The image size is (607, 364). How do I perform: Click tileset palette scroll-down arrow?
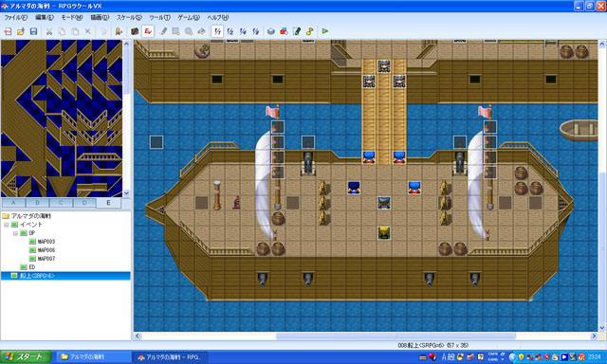click(126, 193)
